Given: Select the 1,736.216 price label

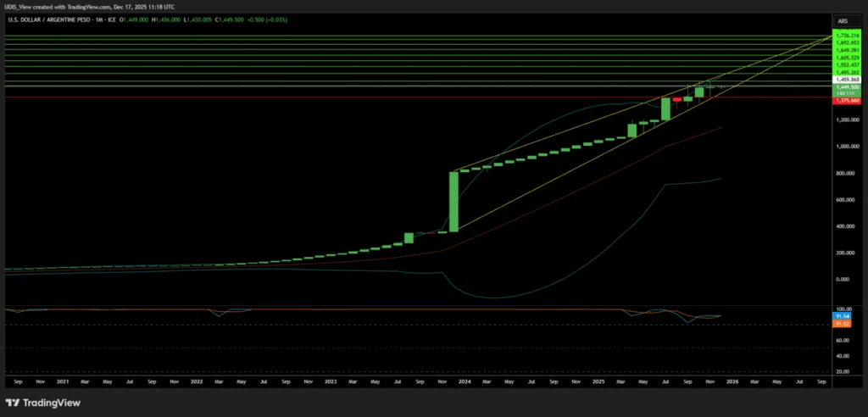Looking at the screenshot, I should click(848, 35).
